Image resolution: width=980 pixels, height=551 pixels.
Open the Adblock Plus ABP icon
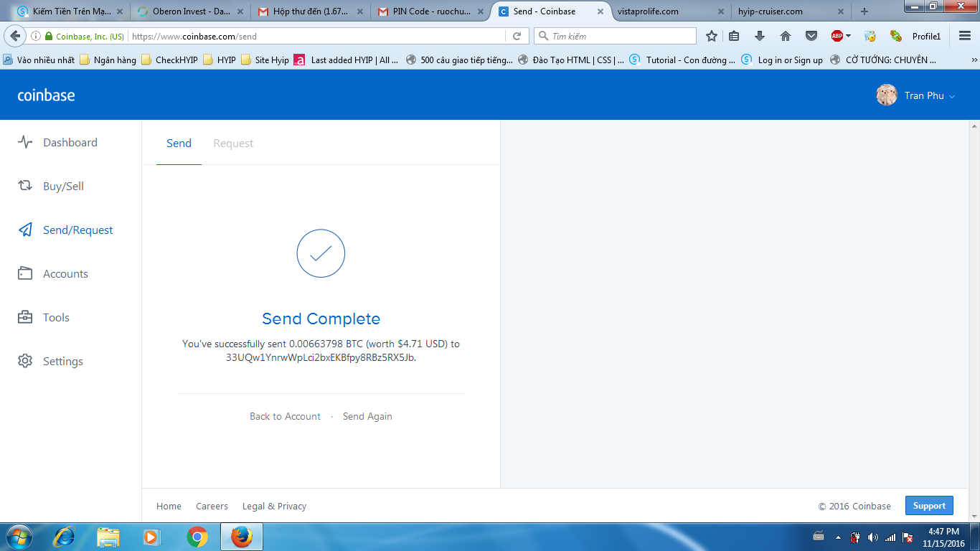(x=837, y=36)
